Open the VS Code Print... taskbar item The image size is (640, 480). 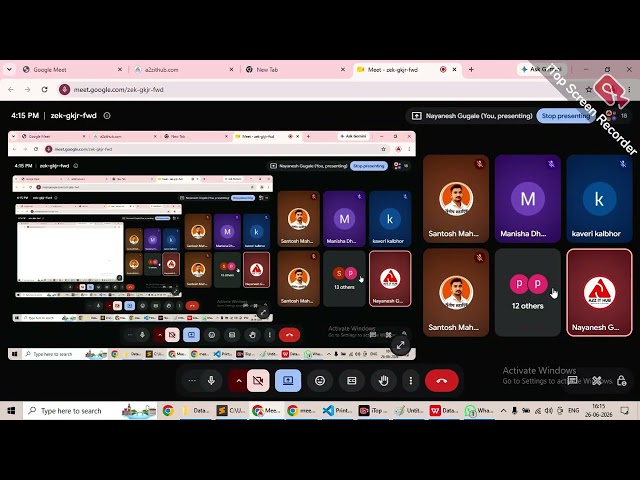(x=338, y=411)
